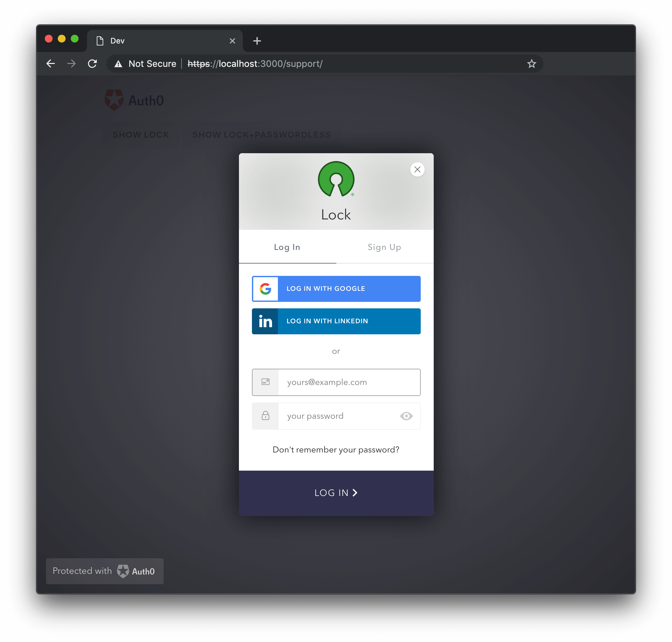Click the email address input field
This screenshot has height=642, width=672.
[x=349, y=382]
